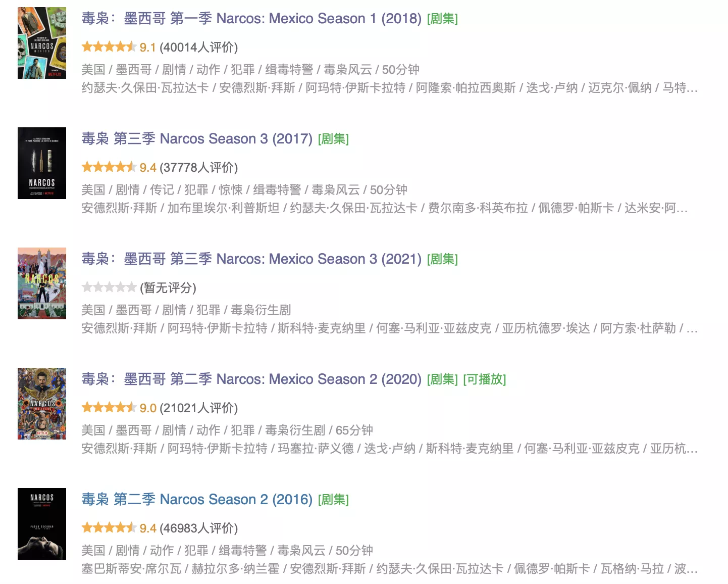728x584 pixels.
Task: Click the star rating icons for the 9.1 score
Action: pos(109,47)
